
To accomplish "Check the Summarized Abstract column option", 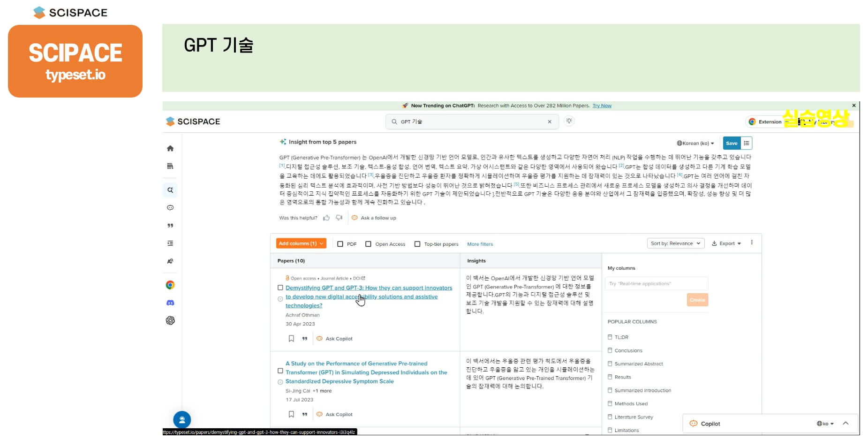I will (610, 364).
